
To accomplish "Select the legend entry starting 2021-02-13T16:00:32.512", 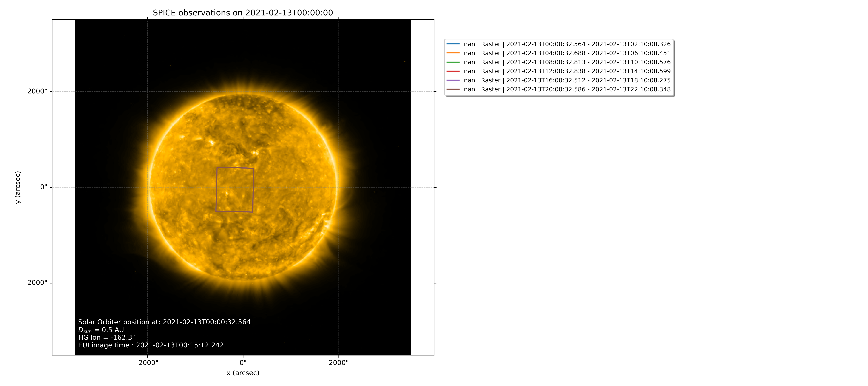I will (567, 80).
